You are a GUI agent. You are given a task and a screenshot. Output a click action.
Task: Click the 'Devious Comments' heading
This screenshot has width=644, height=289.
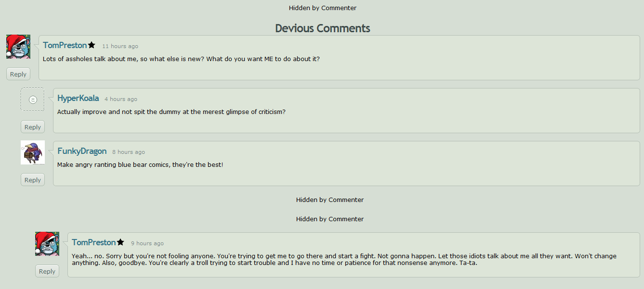point(323,28)
